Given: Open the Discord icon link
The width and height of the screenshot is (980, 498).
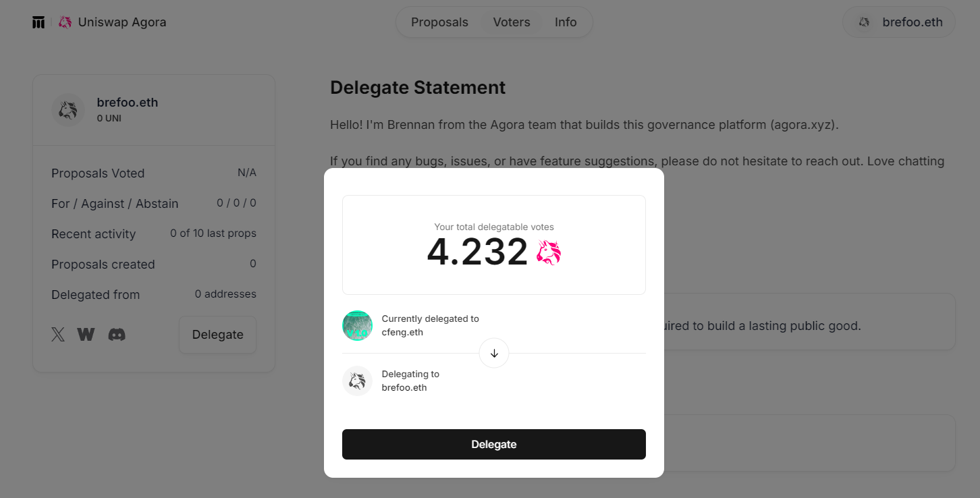Looking at the screenshot, I should point(117,335).
